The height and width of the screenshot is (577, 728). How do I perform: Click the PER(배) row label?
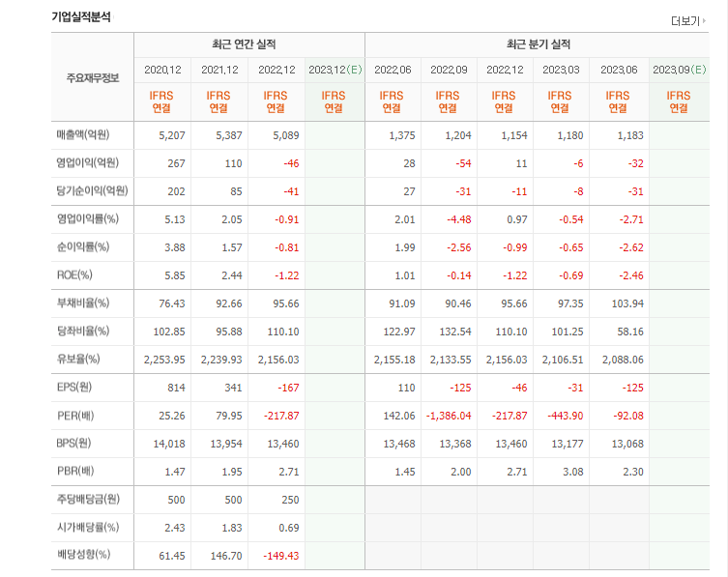[75, 415]
